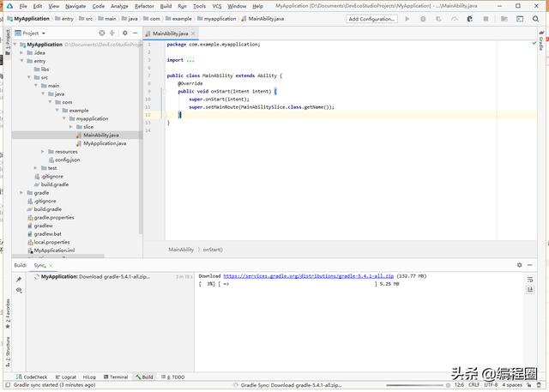Close the Sync tab in Build panel
The width and height of the screenshot is (549, 392).
[51, 265]
